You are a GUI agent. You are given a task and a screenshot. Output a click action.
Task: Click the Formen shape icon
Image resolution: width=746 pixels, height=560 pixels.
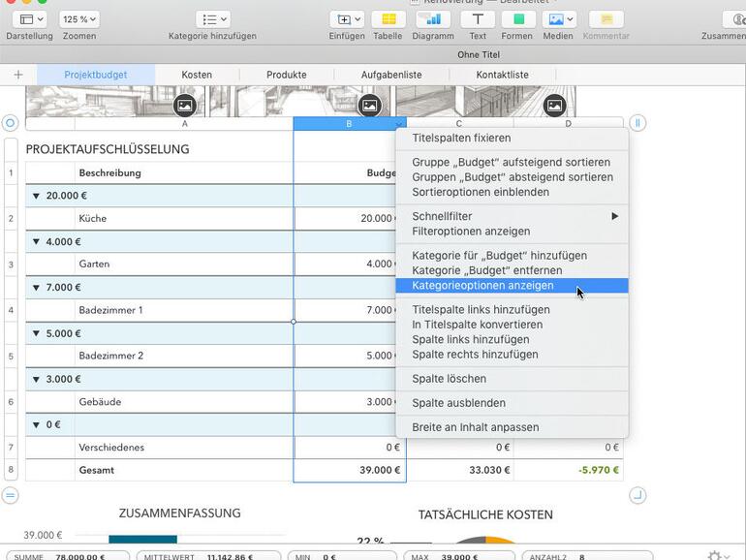coord(518,19)
